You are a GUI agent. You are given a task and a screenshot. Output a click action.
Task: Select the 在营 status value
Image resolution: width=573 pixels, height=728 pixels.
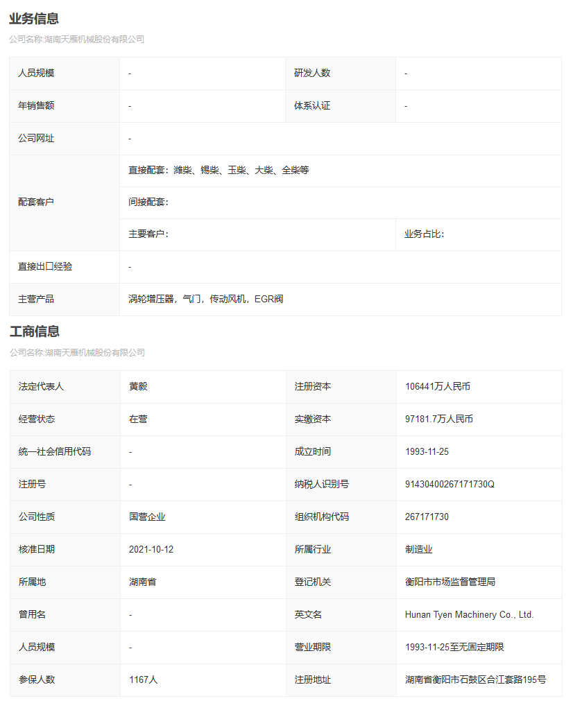138,419
